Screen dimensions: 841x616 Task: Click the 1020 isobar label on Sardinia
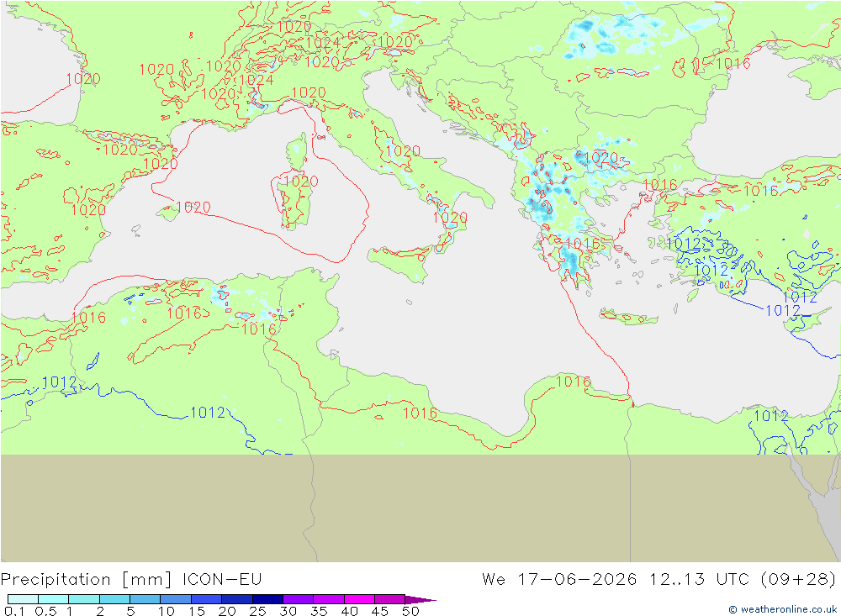[301, 182]
